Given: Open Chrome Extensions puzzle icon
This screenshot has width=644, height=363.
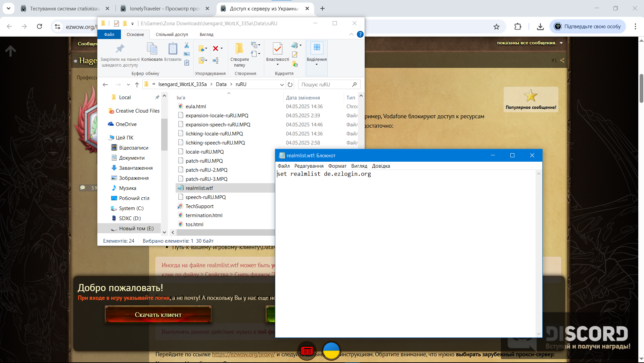Looking at the screenshot, I should pyautogui.click(x=518, y=27).
